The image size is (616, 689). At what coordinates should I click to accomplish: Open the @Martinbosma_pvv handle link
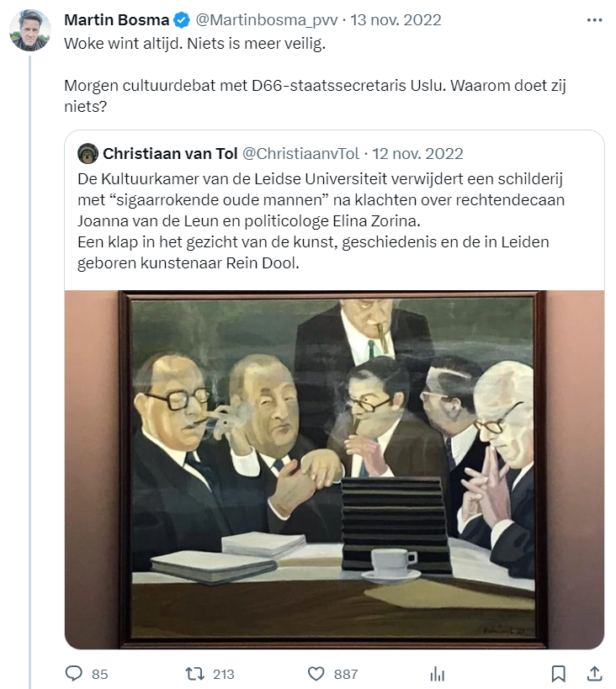point(267,20)
